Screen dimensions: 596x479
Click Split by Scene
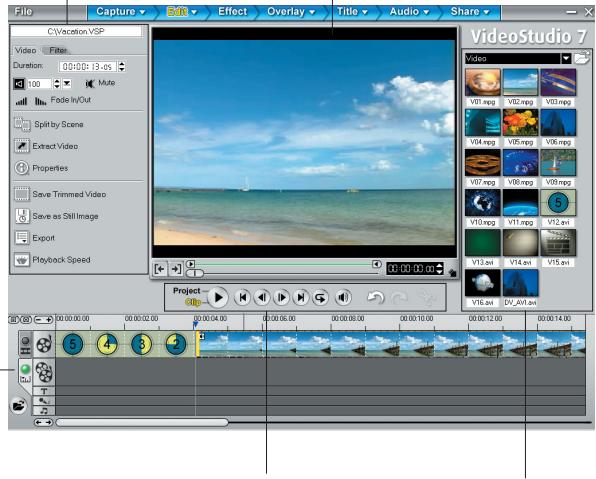(49, 124)
